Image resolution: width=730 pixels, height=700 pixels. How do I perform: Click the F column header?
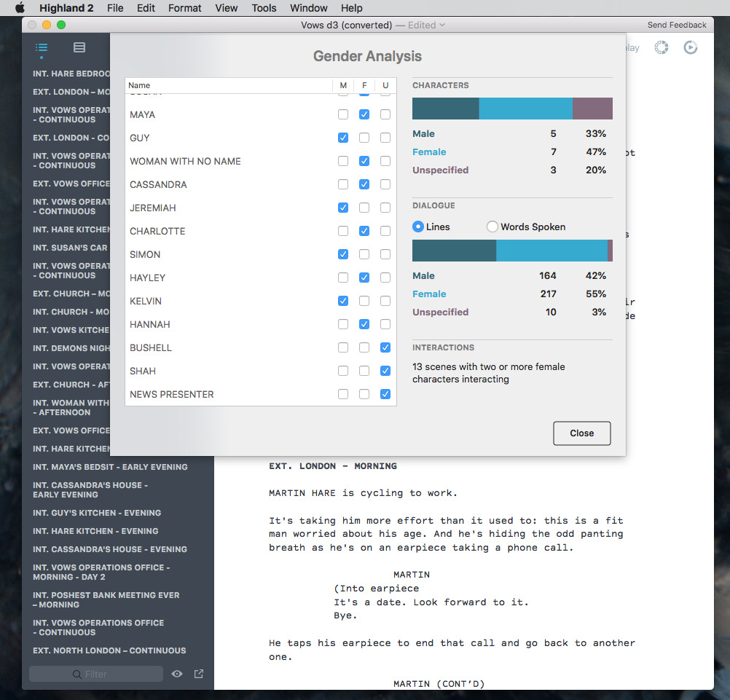click(364, 86)
